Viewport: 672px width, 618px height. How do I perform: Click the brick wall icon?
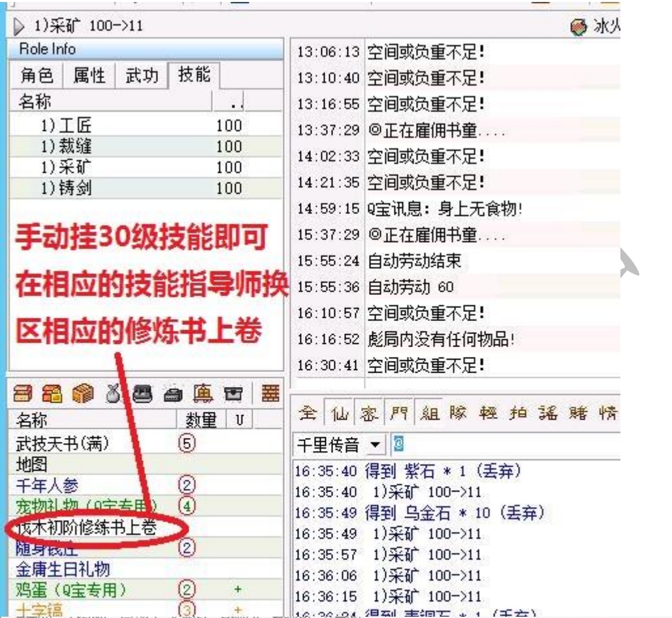click(269, 394)
